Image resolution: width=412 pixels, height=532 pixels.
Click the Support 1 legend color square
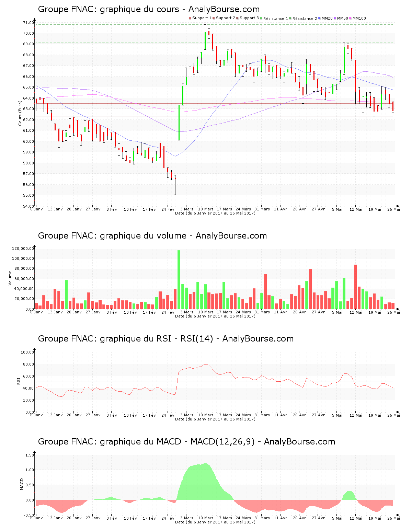pos(190,18)
